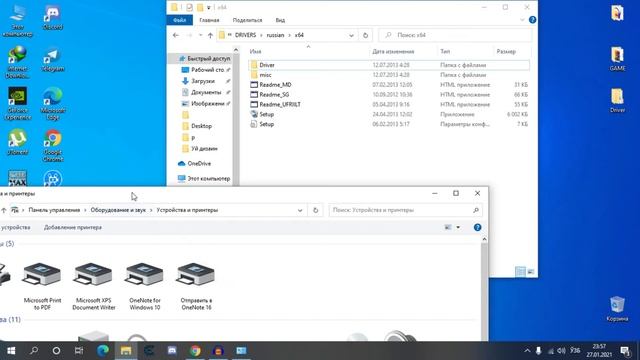Image resolution: width=640 pixels, height=360 pixels.
Task: Select the Readme_MD file
Action: pos(388,84)
